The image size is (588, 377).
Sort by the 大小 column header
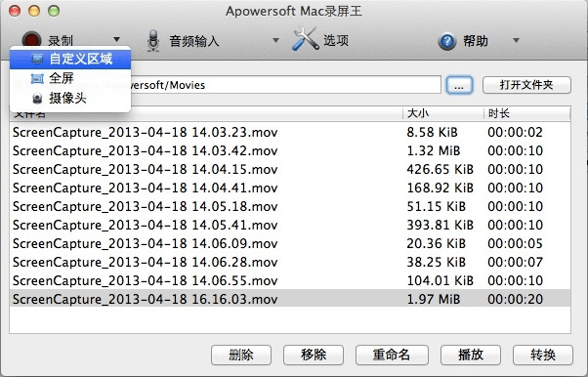coord(442,113)
